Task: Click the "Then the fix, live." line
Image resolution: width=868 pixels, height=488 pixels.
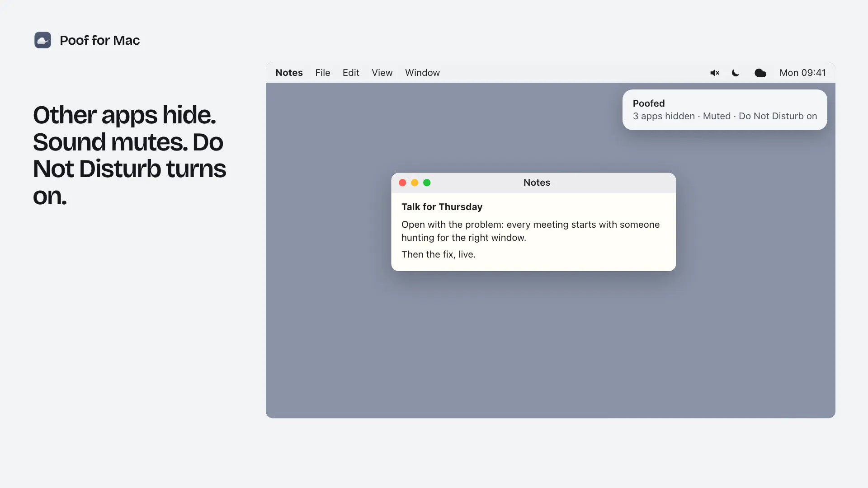Action: 439,254
